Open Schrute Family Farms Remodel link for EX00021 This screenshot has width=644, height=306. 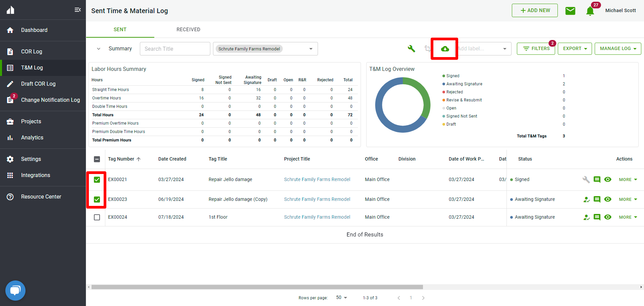pyautogui.click(x=317, y=179)
